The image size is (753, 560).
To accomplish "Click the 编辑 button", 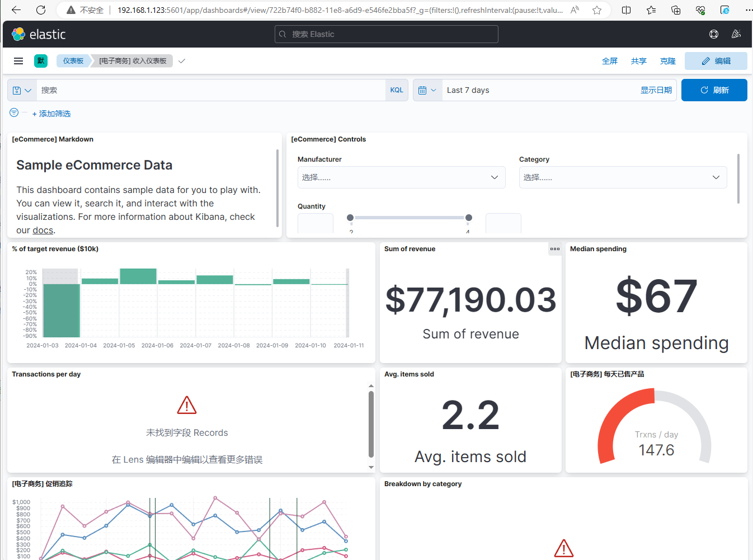I will pyautogui.click(x=716, y=61).
